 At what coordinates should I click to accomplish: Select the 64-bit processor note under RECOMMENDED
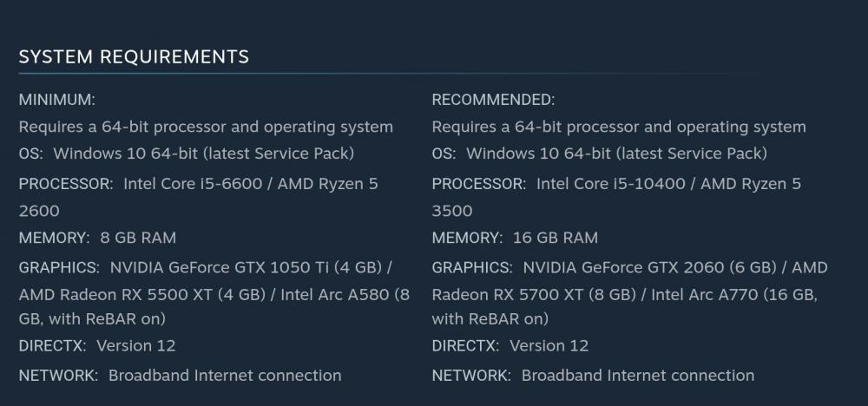[x=619, y=127]
